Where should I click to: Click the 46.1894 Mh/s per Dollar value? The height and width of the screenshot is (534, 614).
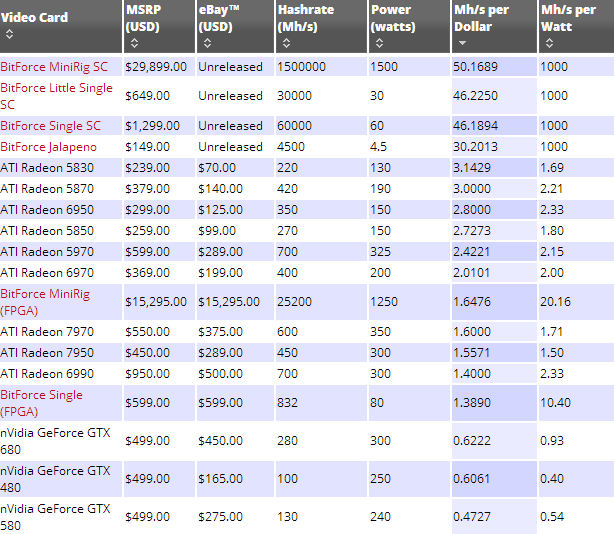tap(475, 126)
